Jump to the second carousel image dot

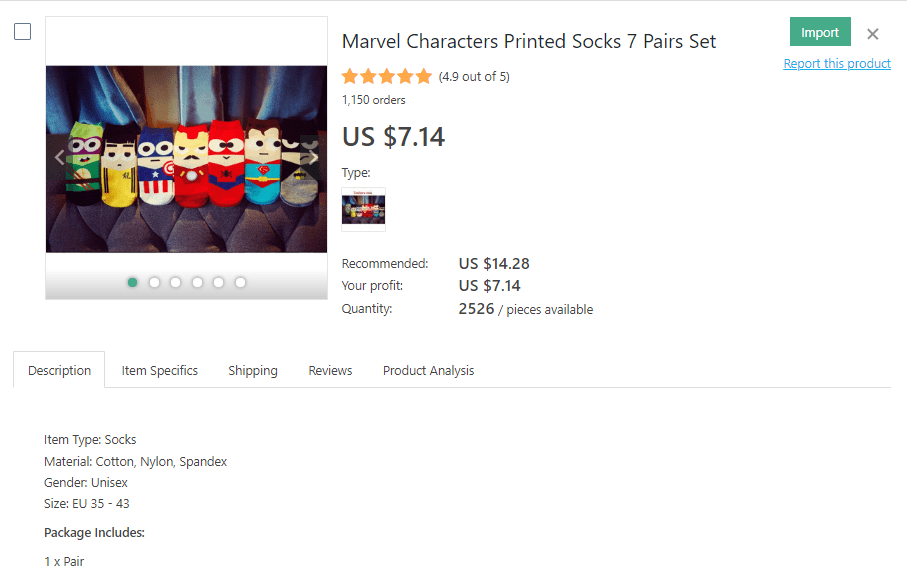(x=154, y=282)
